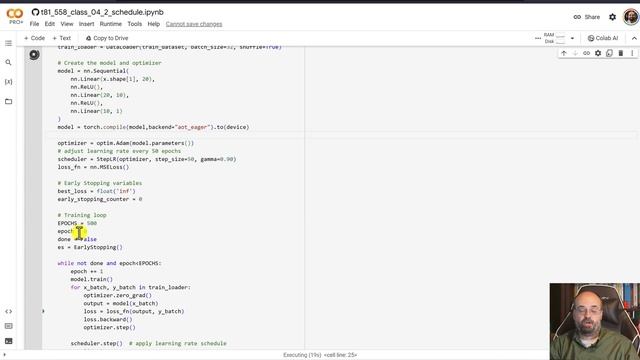Mirror cell in tab icon

tap(609, 53)
